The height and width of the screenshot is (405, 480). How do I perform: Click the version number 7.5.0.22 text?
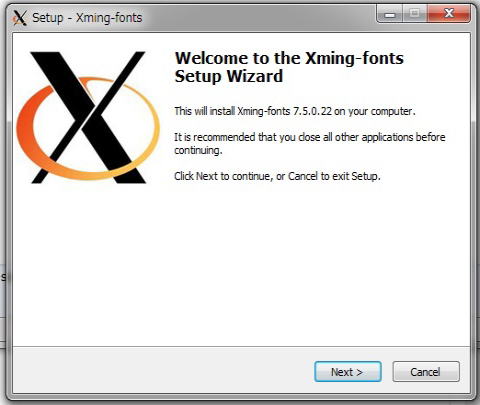point(312,111)
